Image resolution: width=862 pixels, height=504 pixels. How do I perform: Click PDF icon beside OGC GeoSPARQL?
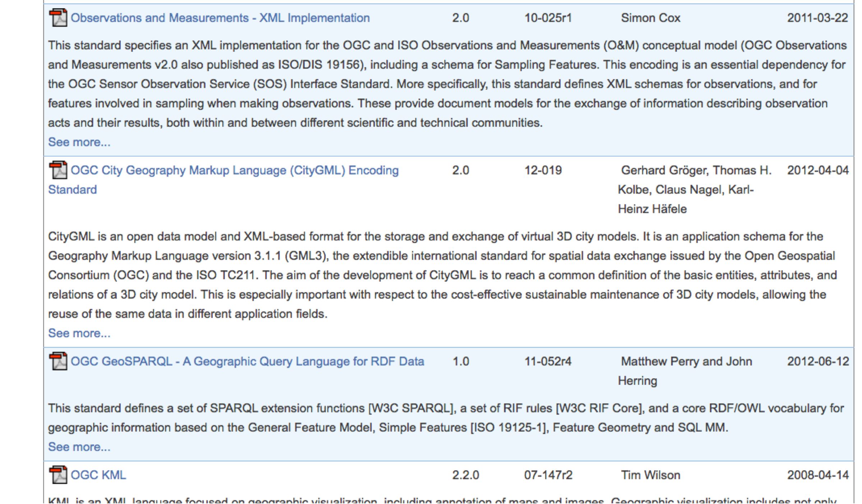coord(58,361)
